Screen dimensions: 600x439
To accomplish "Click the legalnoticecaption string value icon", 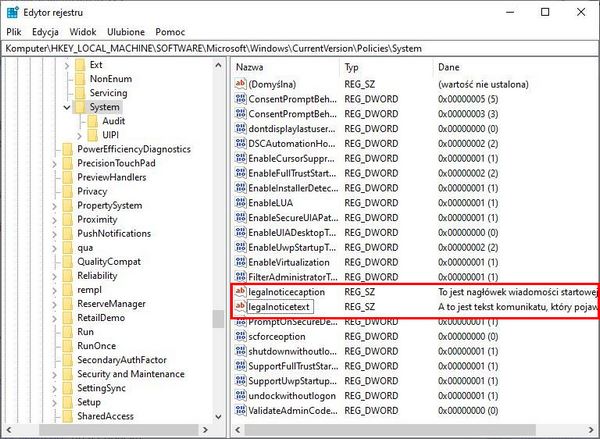I will point(239,291).
